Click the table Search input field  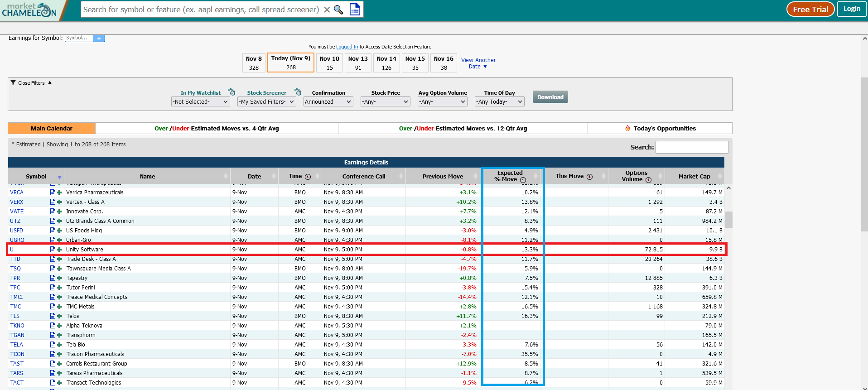692,147
